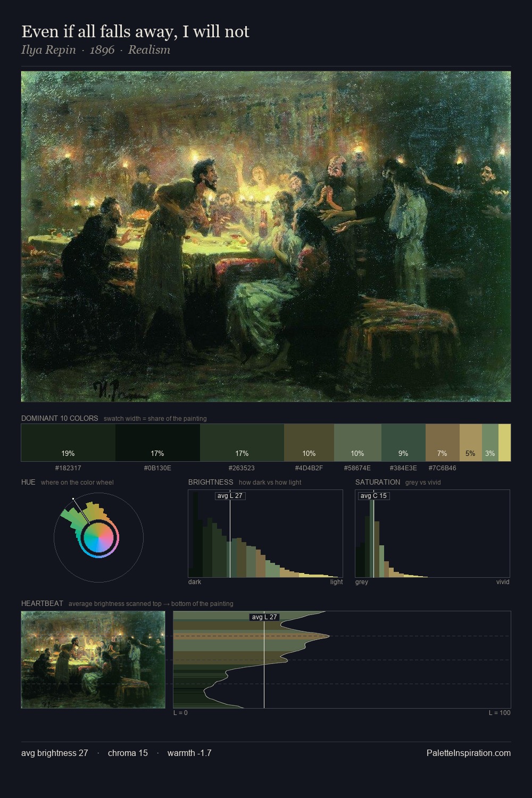Click the 19% dark green swatch
Screen dimensions: 532x798
point(68,443)
